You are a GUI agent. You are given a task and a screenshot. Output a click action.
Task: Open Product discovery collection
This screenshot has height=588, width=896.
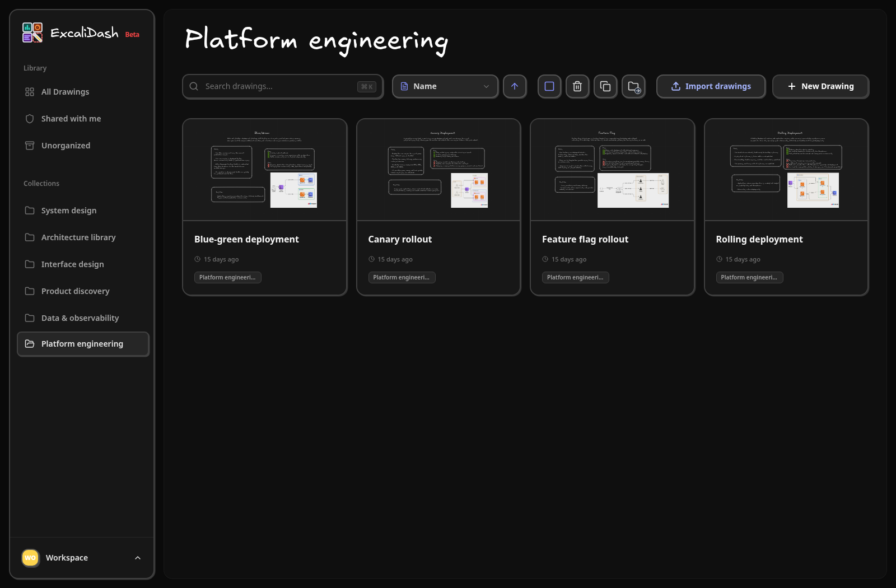tap(83, 291)
